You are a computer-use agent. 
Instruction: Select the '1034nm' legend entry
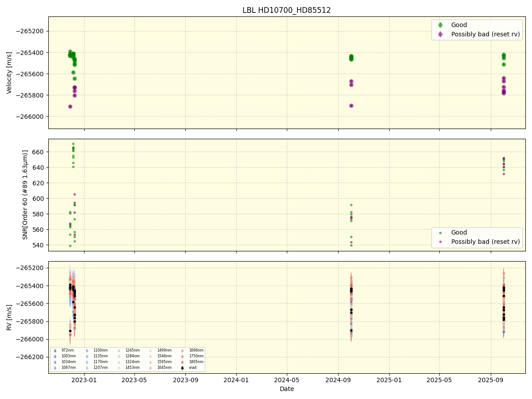(x=68, y=362)
